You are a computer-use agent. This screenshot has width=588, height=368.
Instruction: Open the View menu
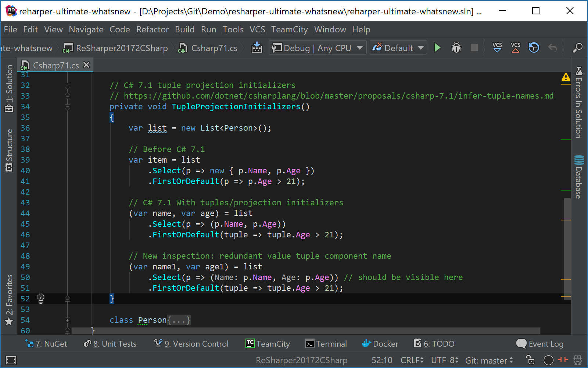[x=53, y=29]
